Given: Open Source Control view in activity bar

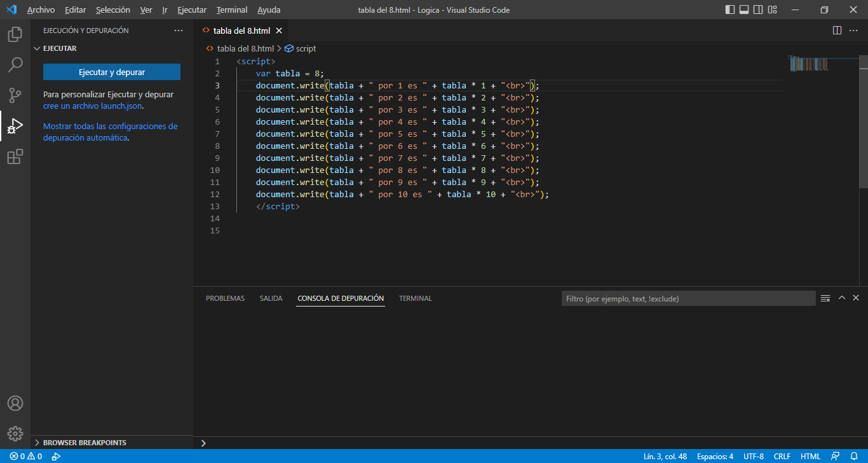Looking at the screenshot, I should pyautogui.click(x=15, y=95).
